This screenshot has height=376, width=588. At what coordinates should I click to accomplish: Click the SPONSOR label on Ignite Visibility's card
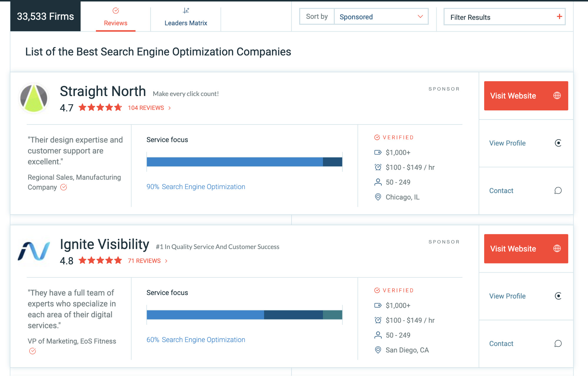pyautogui.click(x=444, y=242)
